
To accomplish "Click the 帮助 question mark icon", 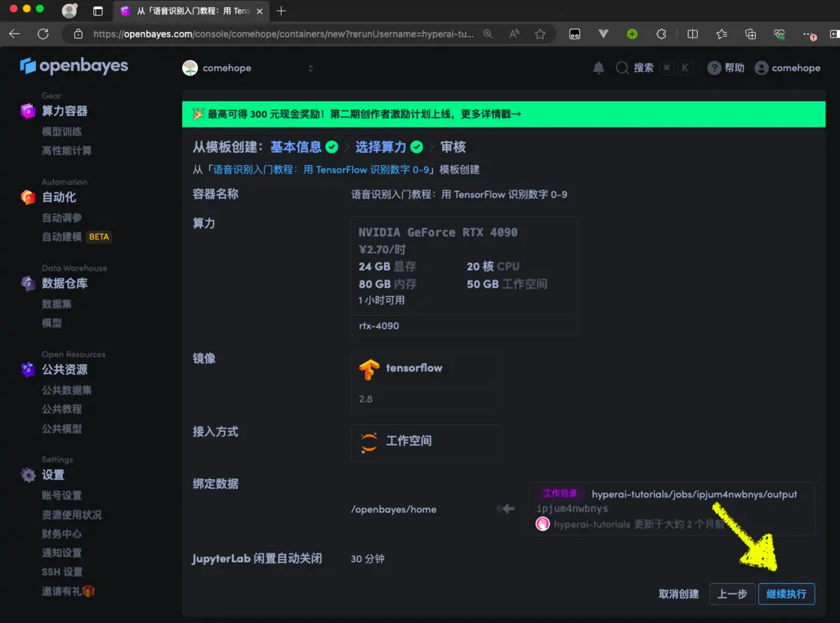I will [714, 68].
